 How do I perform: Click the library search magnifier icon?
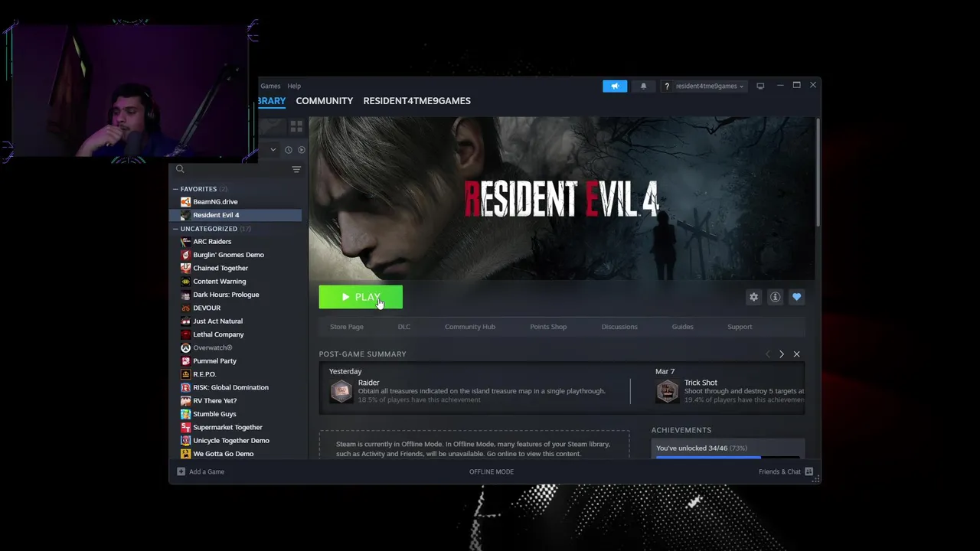tap(180, 169)
